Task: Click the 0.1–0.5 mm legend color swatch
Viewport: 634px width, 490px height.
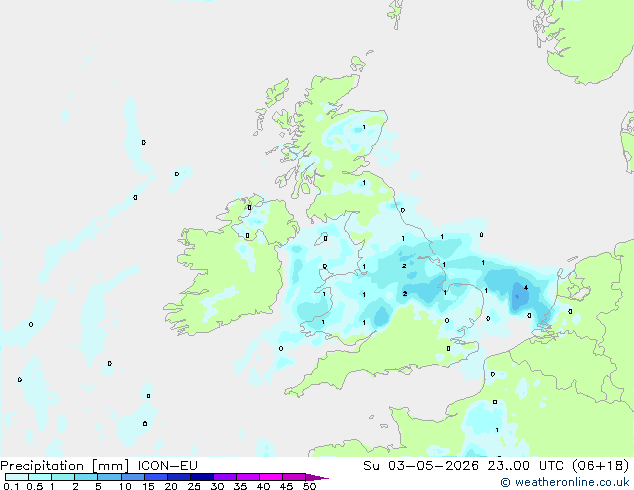Action: tap(17, 477)
